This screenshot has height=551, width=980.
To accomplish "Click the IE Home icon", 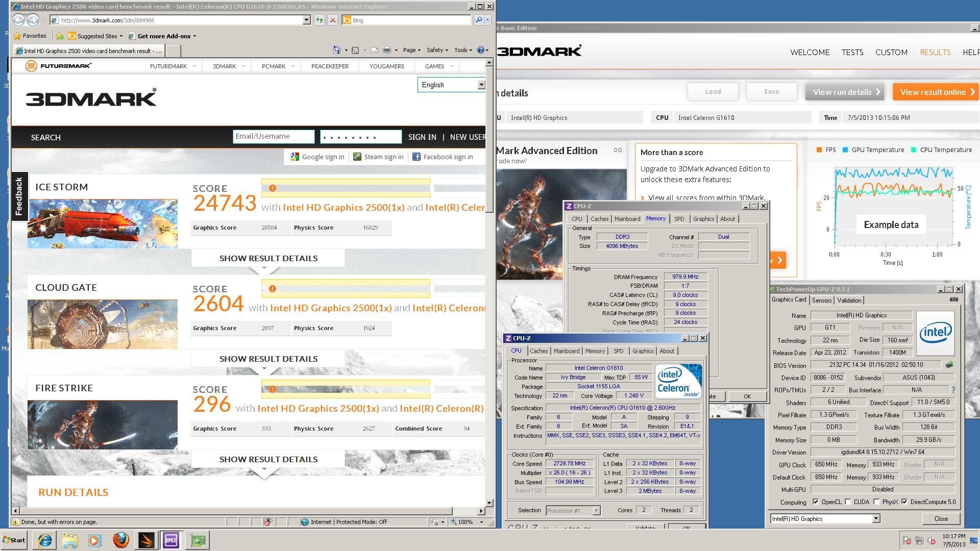I will (336, 50).
